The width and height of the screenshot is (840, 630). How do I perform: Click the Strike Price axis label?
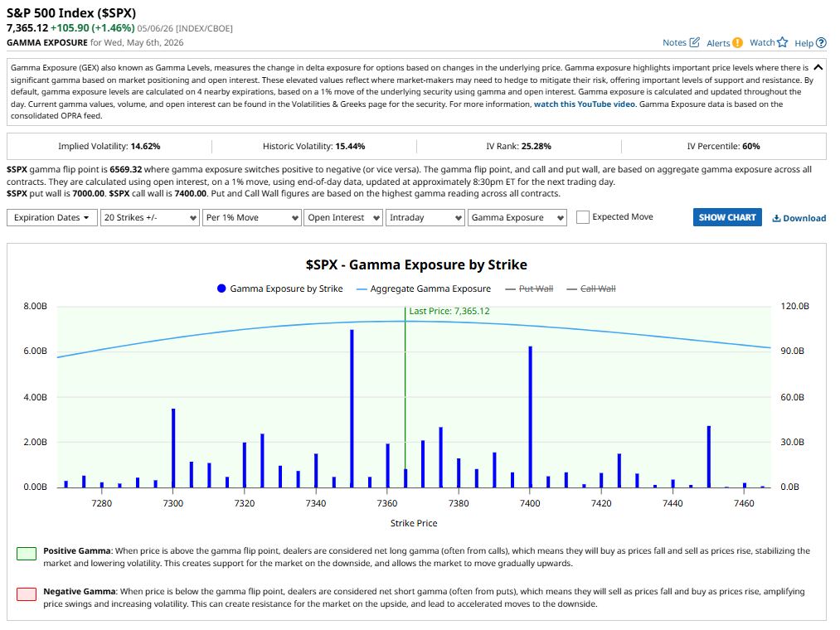click(x=414, y=523)
